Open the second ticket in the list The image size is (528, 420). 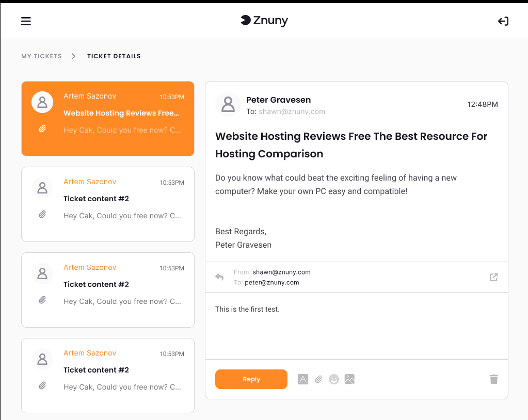point(108,204)
